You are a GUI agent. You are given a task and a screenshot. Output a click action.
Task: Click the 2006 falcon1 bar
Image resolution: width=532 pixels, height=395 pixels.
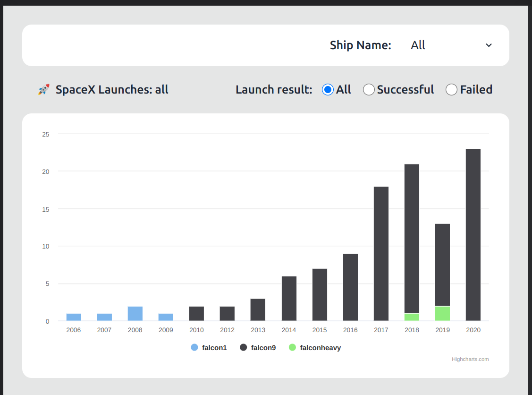click(74, 317)
